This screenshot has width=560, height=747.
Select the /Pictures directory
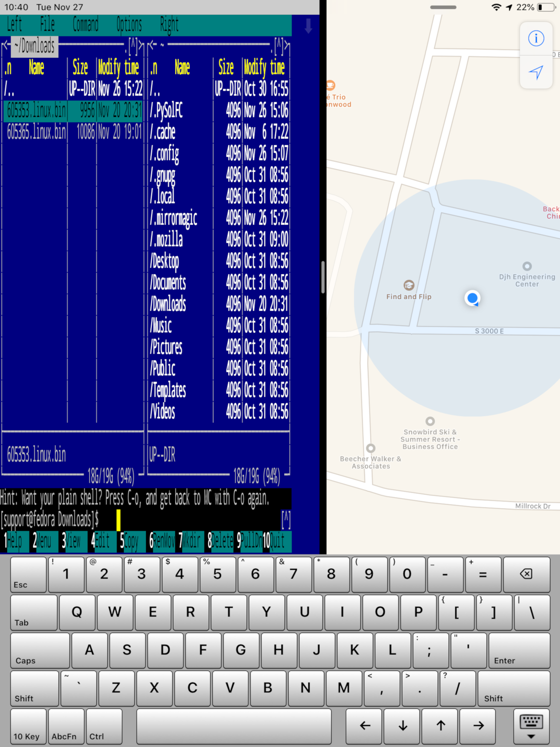pos(218,347)
